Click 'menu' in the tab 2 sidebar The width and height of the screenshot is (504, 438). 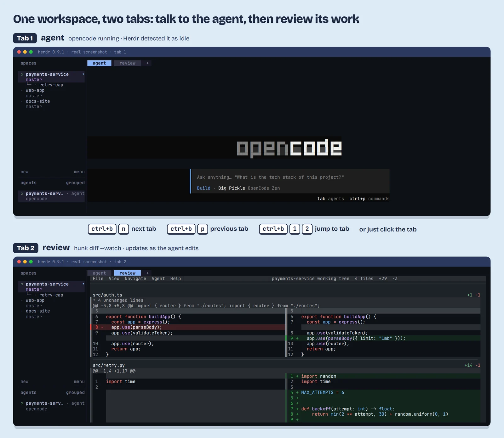pyautogui.click(x=79, y=382)
